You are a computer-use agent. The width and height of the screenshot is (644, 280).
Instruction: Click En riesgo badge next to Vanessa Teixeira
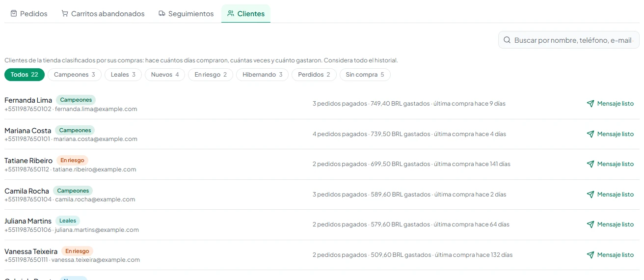coord(77,251)
